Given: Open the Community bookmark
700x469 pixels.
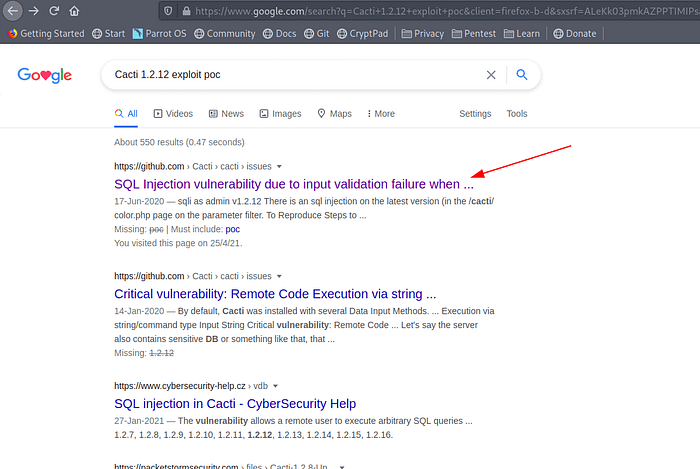Looking at the screenshot, I should pyautogui.click(x=225, y=33).
